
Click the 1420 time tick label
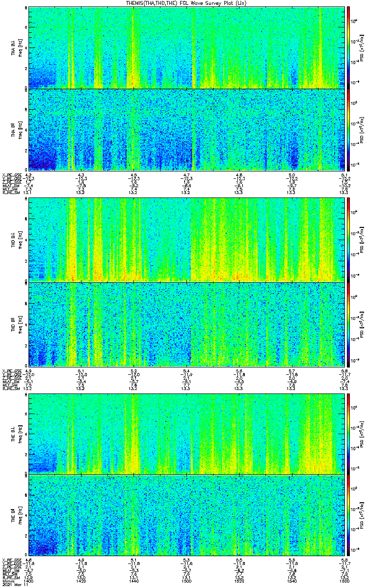[x=81, y=582]
